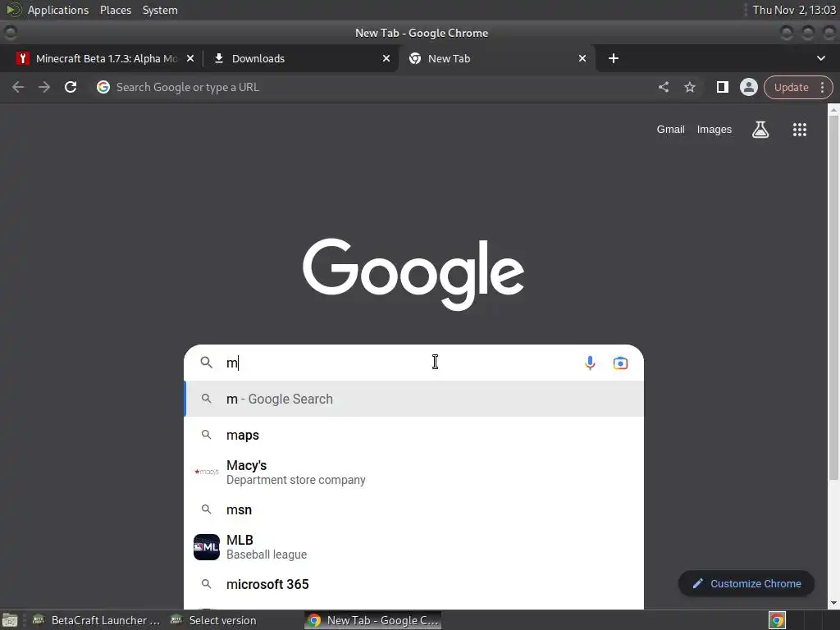This screenshot has height=630, width=840.
Task: Open the Gmail link
Action: [670, 130]
